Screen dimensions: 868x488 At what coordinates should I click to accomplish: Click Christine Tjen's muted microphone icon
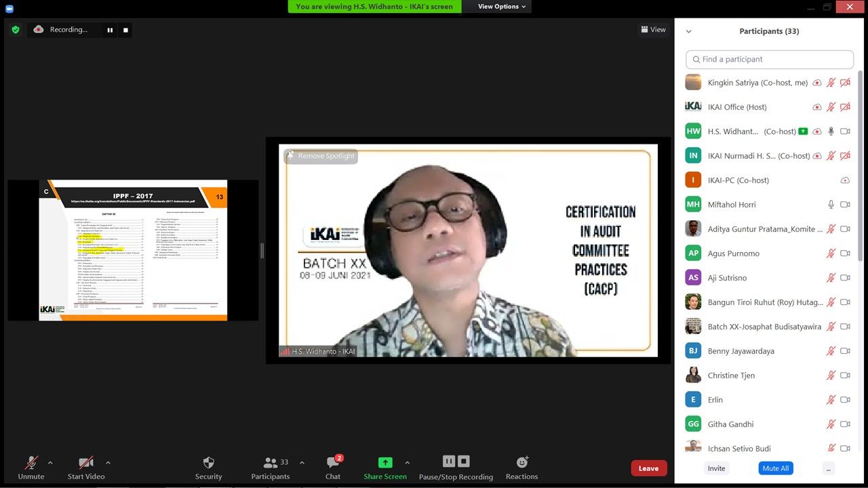click(831, 375)
